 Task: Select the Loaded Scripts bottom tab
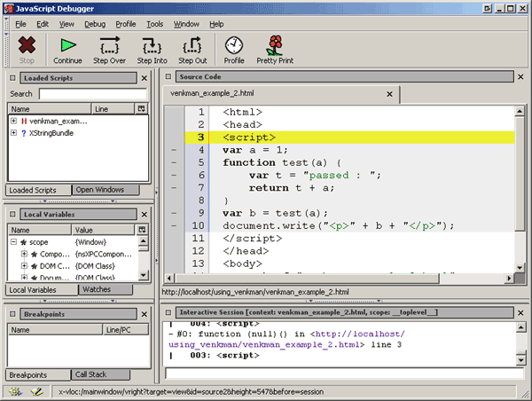39,190
